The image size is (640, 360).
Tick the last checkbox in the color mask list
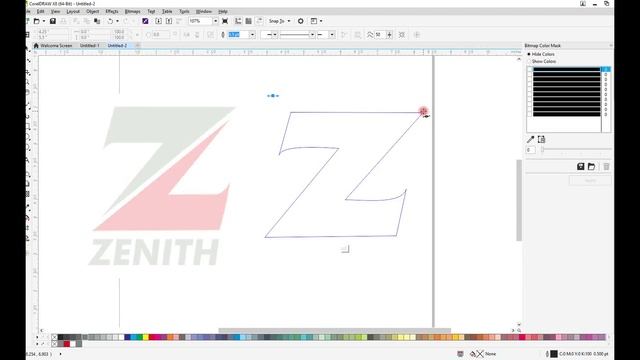tap(530, 114)
